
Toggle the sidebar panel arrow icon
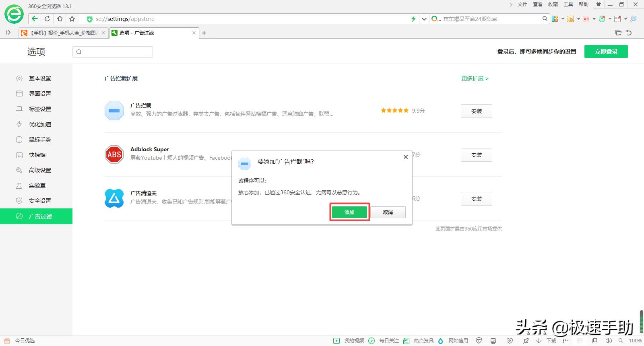pyautogui.click(x=8, y=33)
